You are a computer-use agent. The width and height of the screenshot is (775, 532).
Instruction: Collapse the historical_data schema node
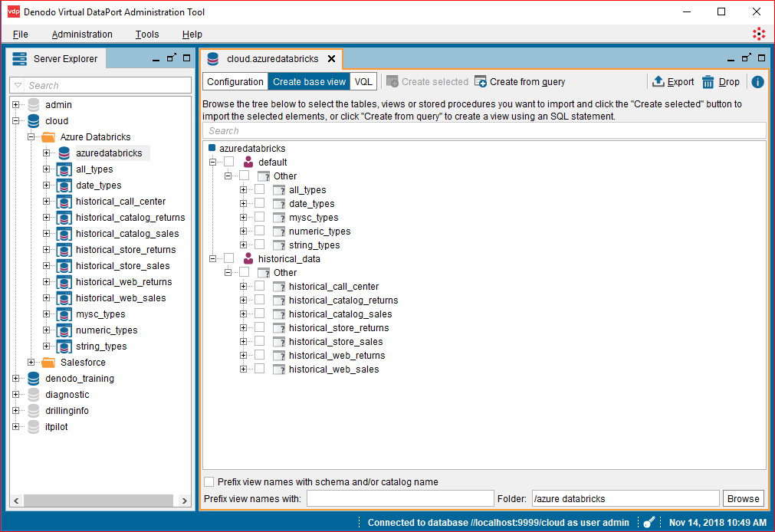pos(212,258)
